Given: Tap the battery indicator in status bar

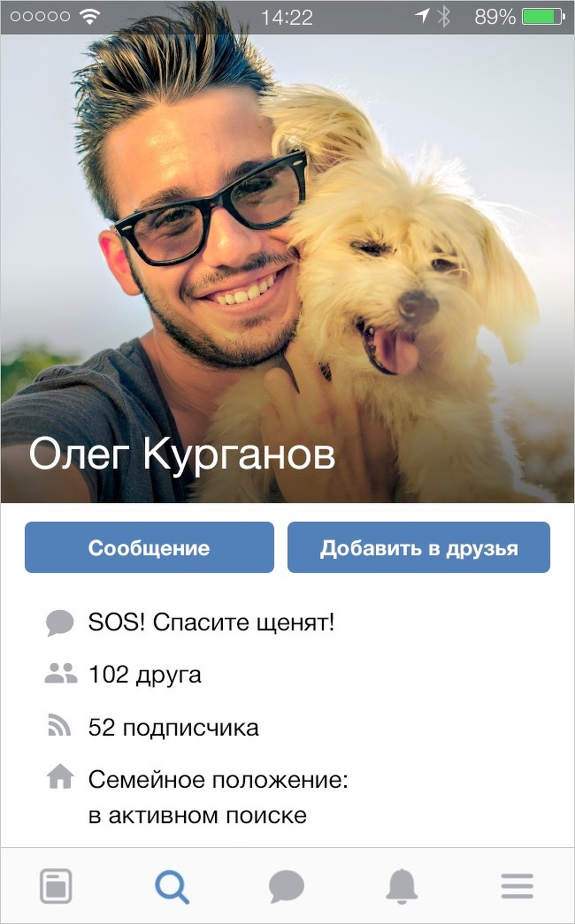Looking at the screenshot, I should [544, 17].
